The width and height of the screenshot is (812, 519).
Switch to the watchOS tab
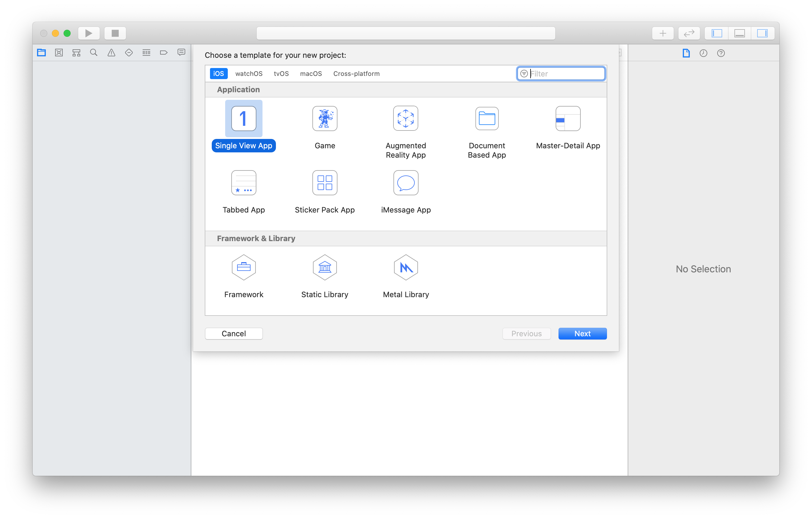pos(249,74)
